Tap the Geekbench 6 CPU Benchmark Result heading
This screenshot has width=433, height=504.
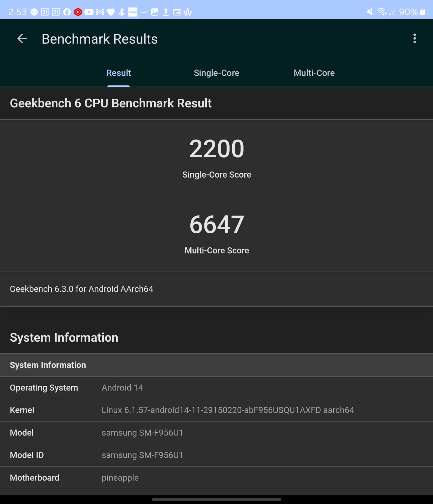click(111, 103)
